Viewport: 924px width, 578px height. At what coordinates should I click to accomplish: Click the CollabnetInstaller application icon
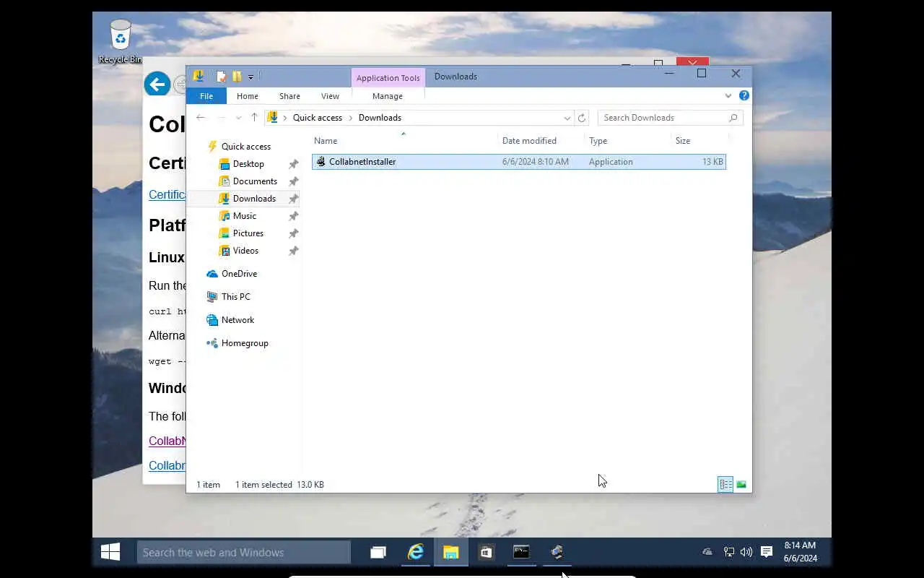321,162
